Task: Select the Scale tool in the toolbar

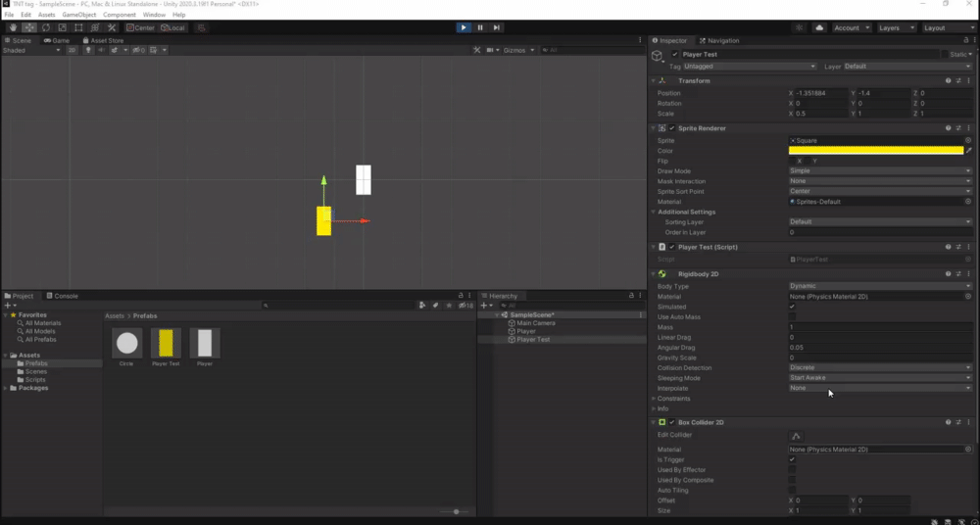Action: (63, 27)
